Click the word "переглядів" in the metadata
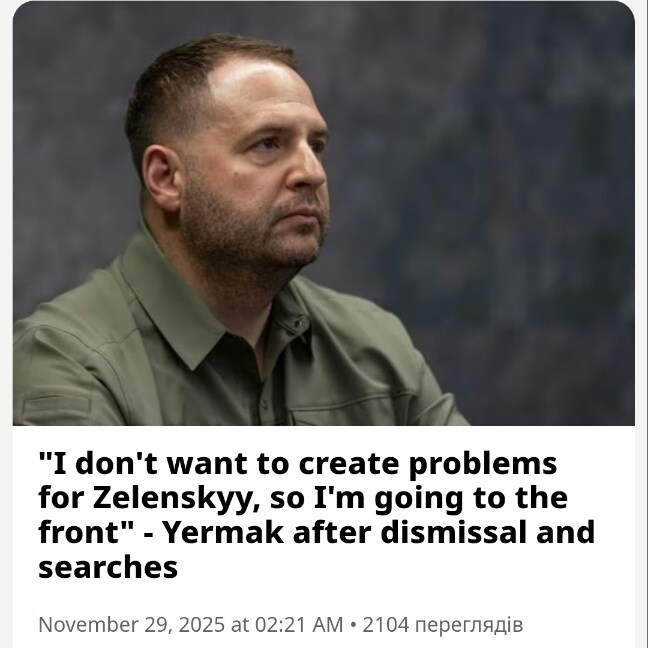 point(468,625)
